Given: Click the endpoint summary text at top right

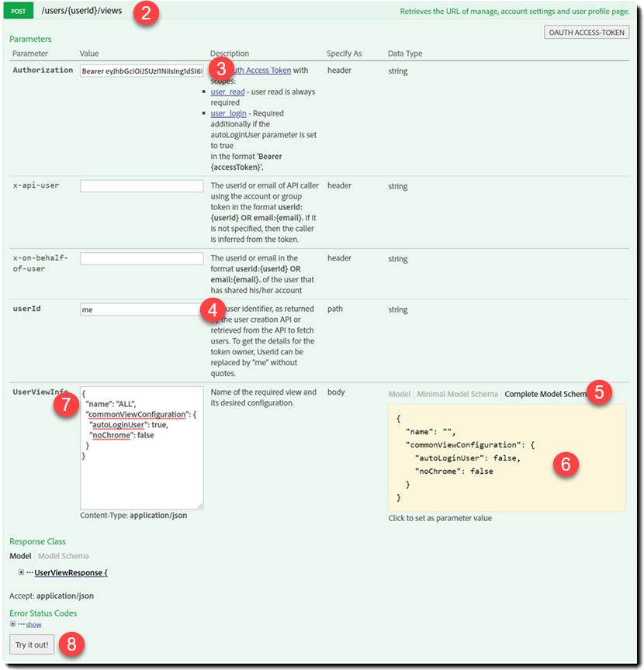Looking at the screenshot, I should (514, 12).
